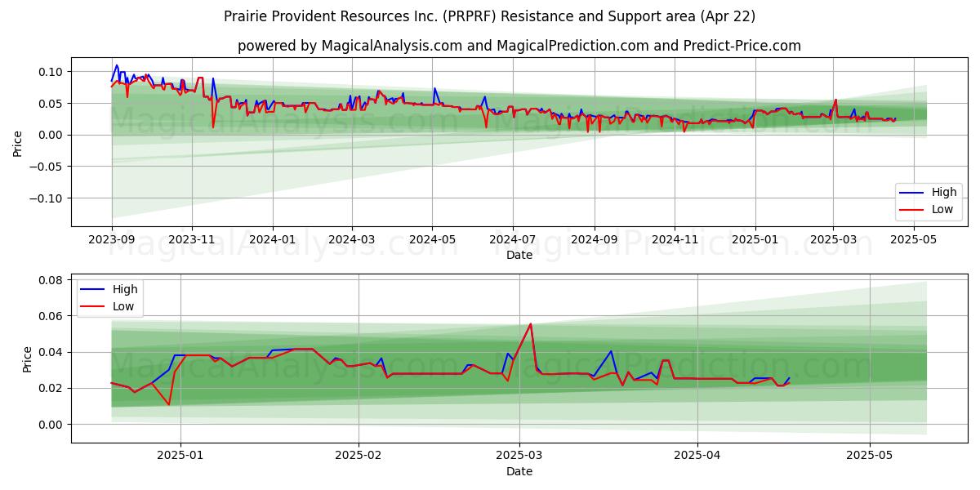
Task: Click the March 2025 price spike peak in bottom chart
Action: 531,324
